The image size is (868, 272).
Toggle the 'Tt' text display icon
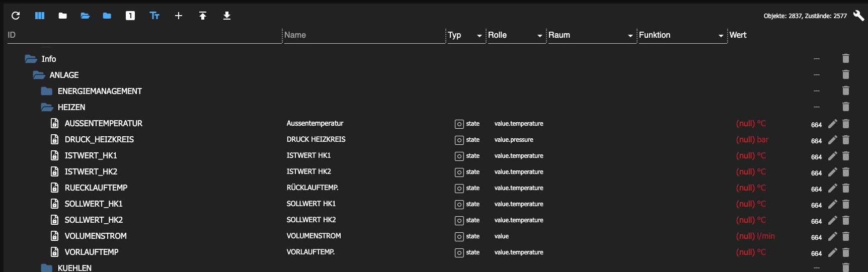(154, 16)
